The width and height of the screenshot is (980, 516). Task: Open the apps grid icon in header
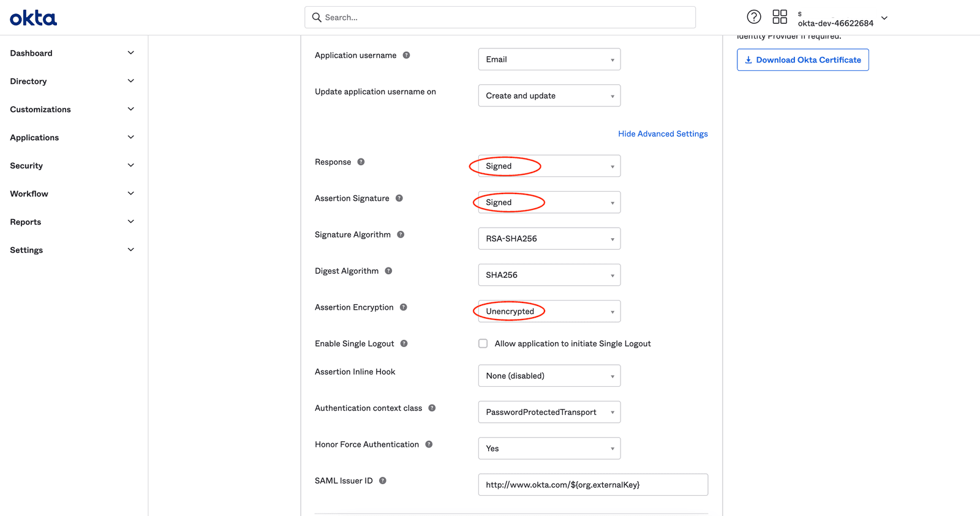point(780,17)
